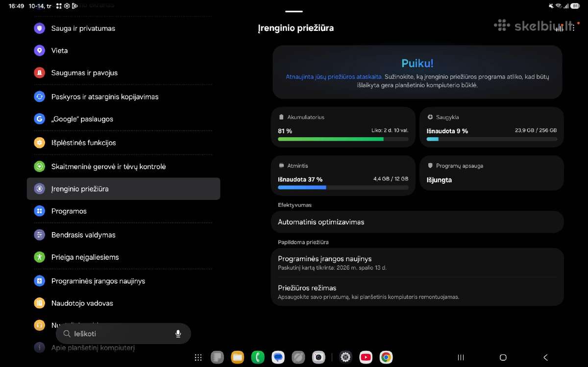Viewport: 588px width, 367px height.
Task: Tap the microphone icon in the search bar
Action: click(x=178, y=334)
